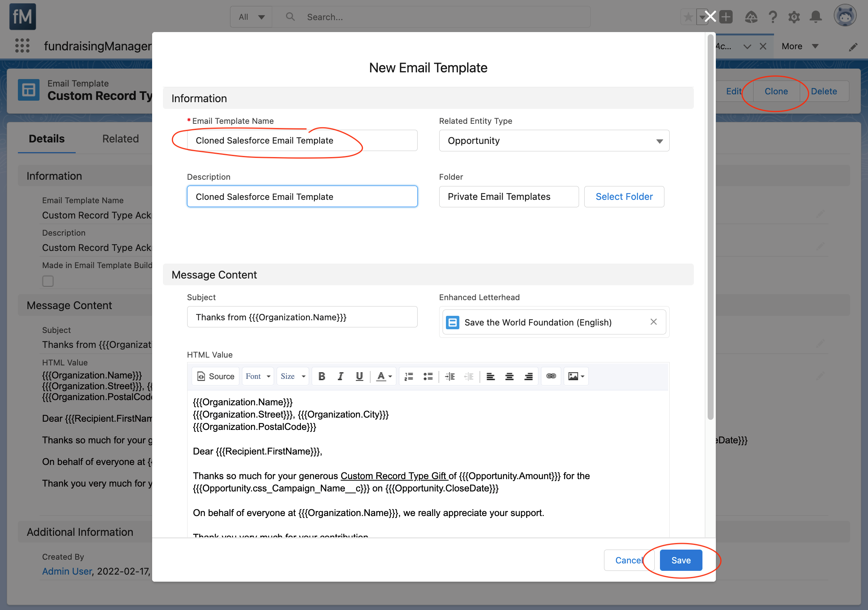The image size is (868, 610).
Task: Center-align text in the HTML editor
Action: 509,376
